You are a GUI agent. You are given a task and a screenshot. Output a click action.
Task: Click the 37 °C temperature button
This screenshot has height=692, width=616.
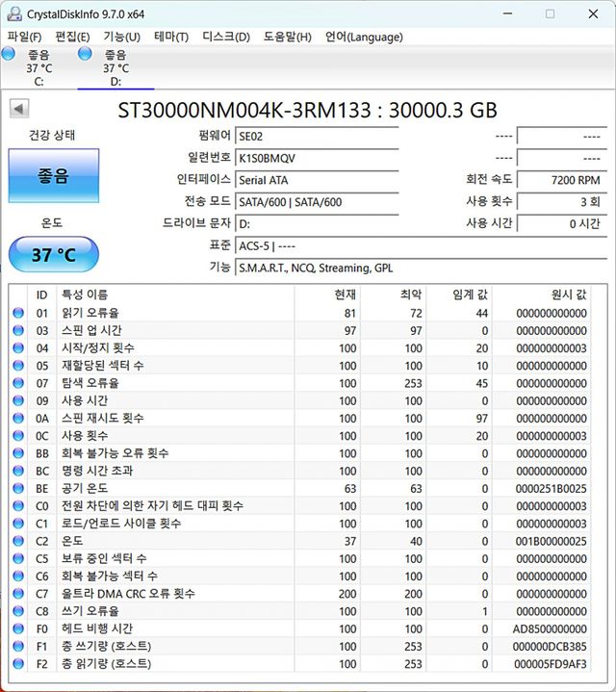53,255
